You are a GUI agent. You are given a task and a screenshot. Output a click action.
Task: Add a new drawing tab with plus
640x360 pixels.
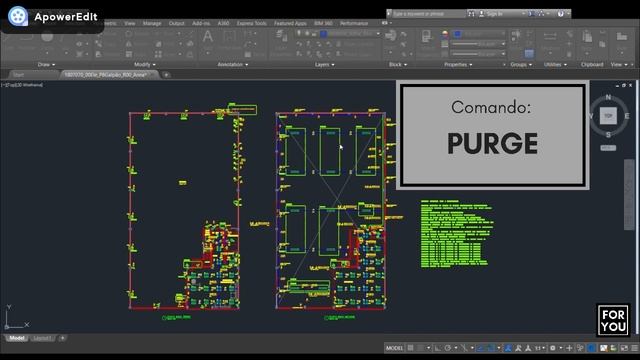tap(166, 75)
